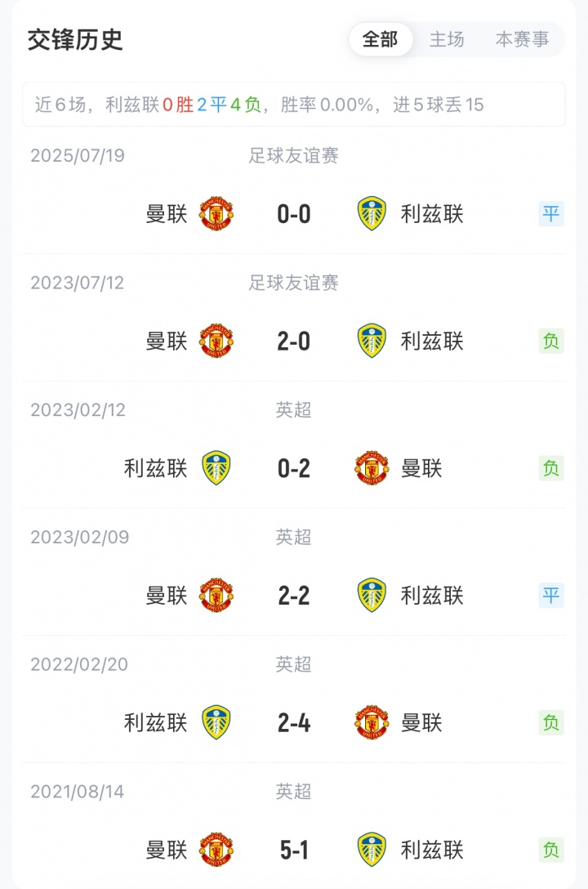Switch to the 主场 tab
588x889 pixels.
click(x=447, y=39)
